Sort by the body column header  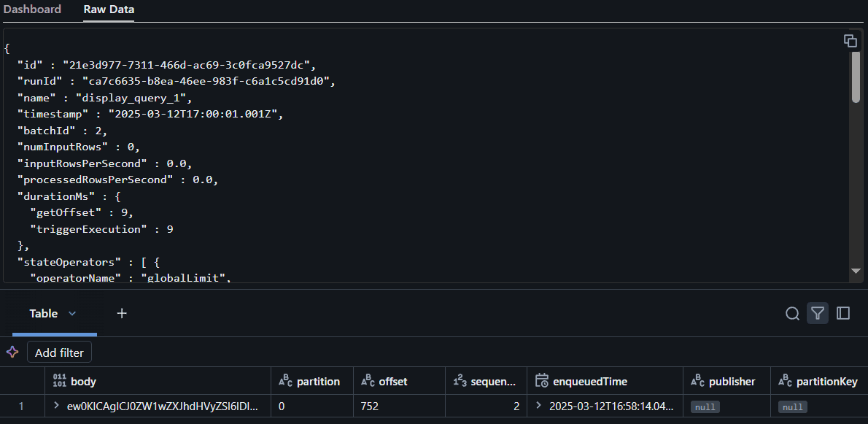point(158,382)
